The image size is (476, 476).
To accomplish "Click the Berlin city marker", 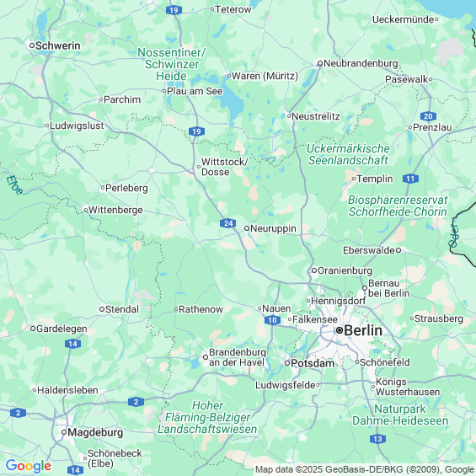I will click(340, 330).
